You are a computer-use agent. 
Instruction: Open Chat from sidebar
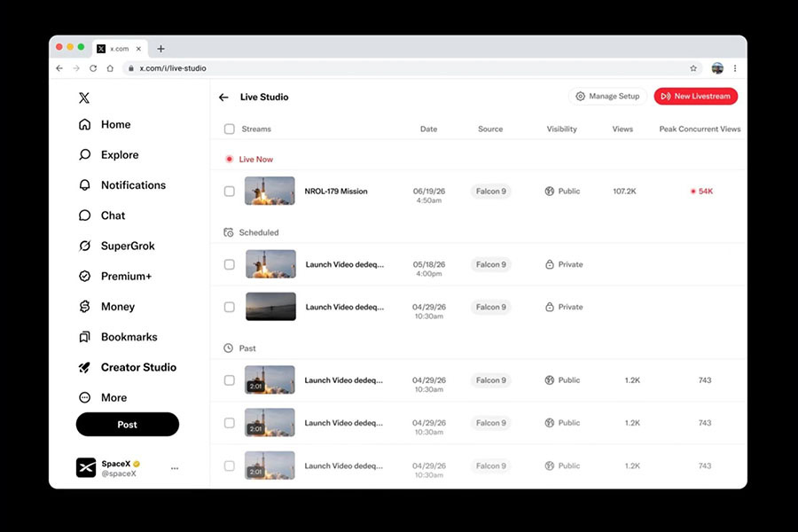(x=102, y=215)
